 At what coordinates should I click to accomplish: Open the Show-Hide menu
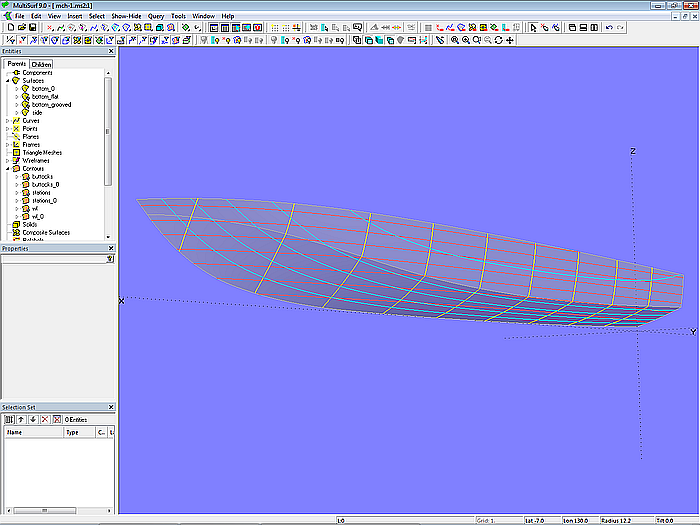126,16
